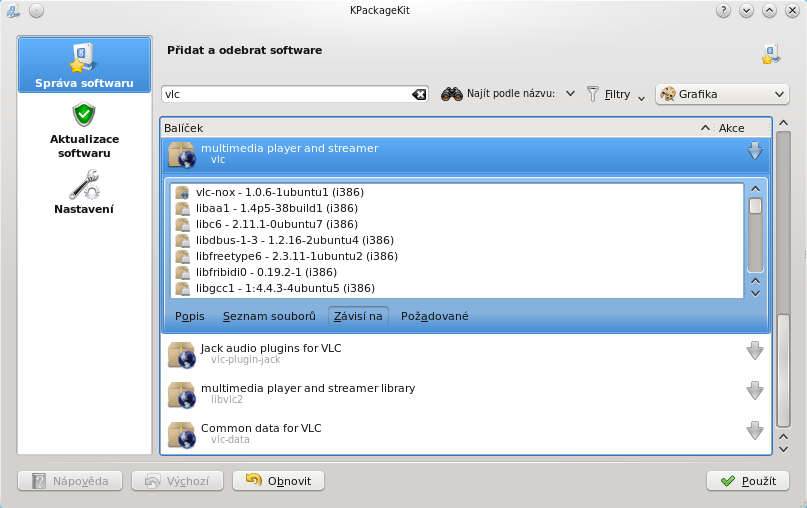The width and height of the screenshot is (807, 508).
Task: Click the Filtry funnel icon
Action: click(593, 94)
